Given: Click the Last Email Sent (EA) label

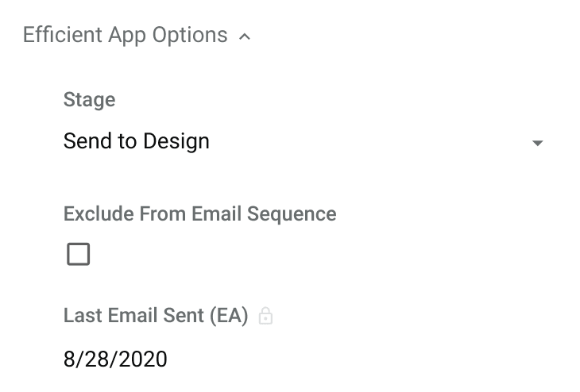Looking at the screenshot, I should tap(156, 316).
